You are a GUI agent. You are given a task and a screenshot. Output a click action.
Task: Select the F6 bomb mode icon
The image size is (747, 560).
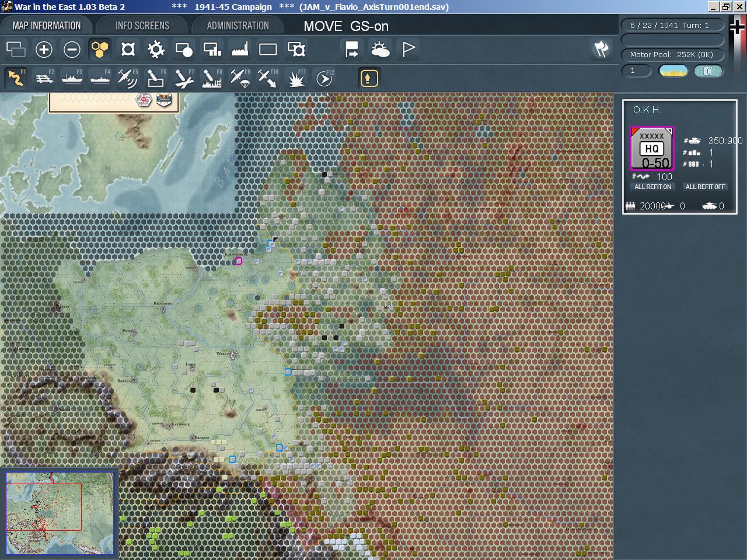pyautogui.click(x=156, y=78)
